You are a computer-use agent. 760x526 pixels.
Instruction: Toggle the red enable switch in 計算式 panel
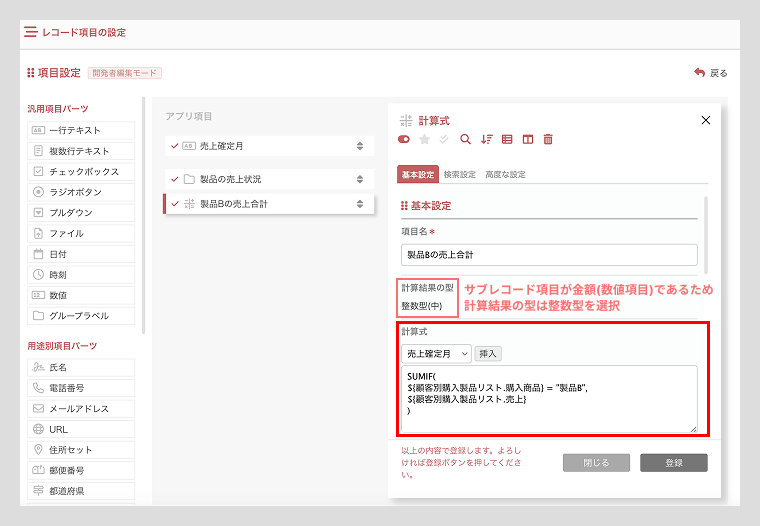[x=404, y=140]
